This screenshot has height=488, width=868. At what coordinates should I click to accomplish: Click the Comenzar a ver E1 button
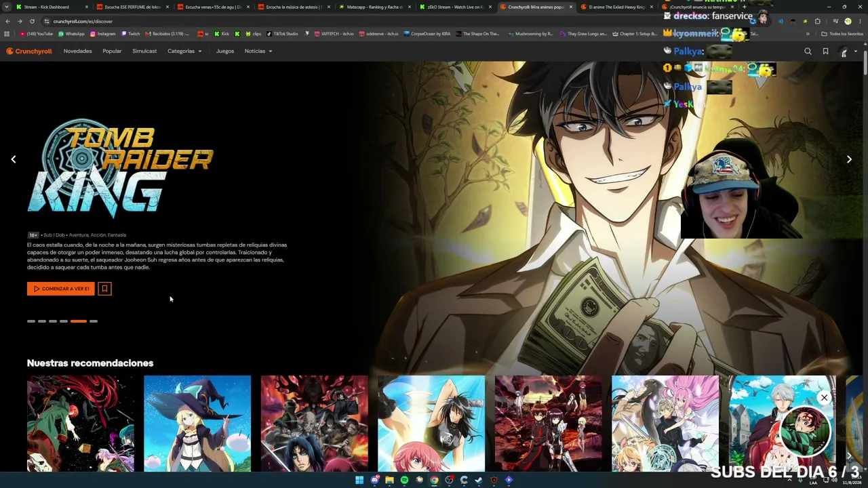(61, 289)
